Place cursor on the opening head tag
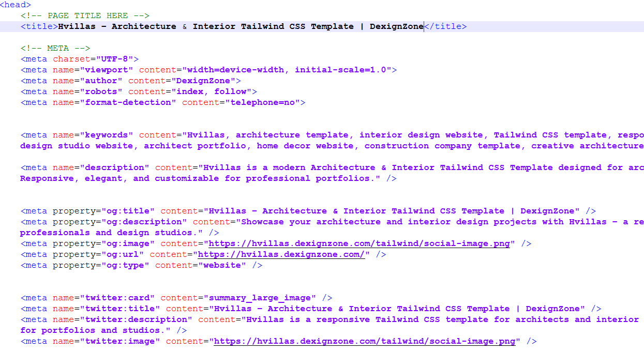The height and width of the screenshot is (352, 644). click(x=16, y=5)
